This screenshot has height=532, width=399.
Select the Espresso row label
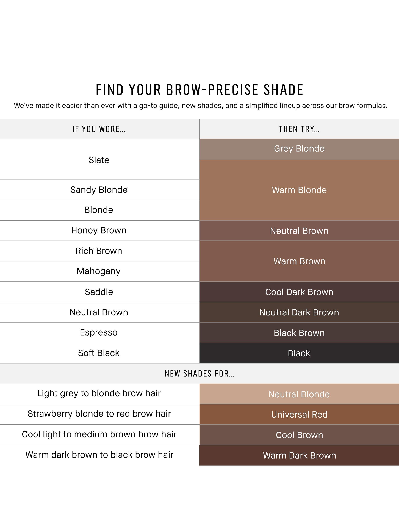(x=99, y=332)
